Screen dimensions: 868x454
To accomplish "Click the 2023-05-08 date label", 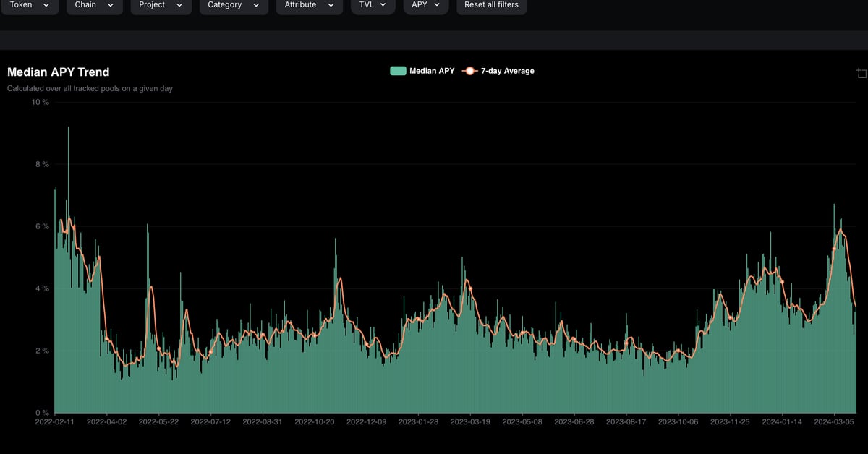I will (x=522, y=421).
